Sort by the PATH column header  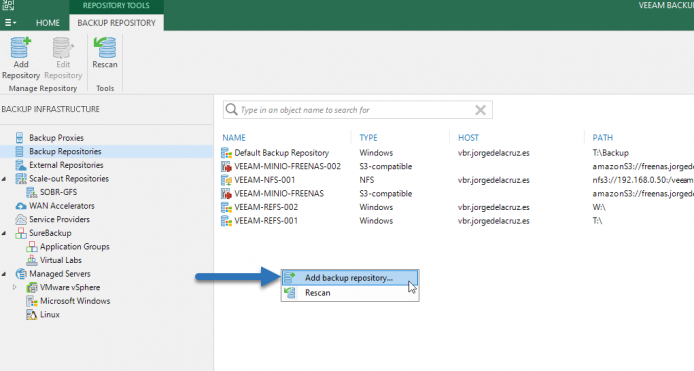(x=603, y=138)
